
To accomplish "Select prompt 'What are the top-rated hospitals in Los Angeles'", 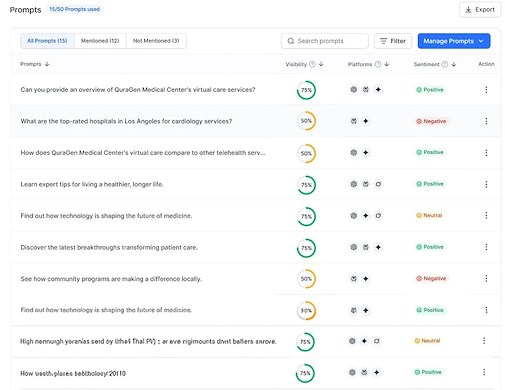I will tap(126, 121).
